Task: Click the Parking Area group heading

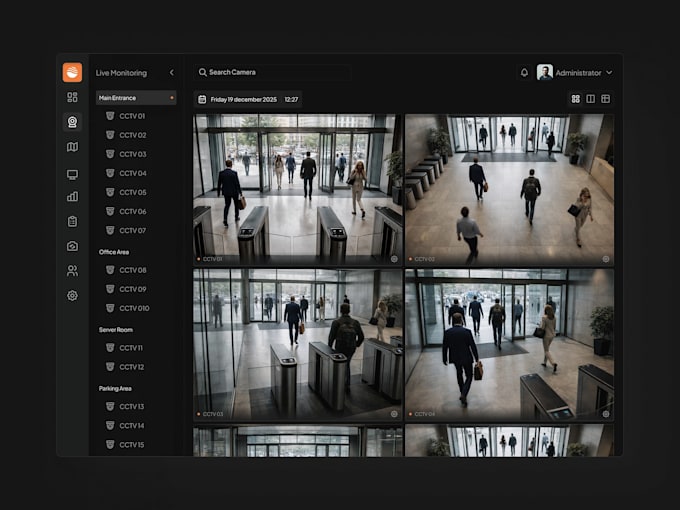Action: coord(115,388)
